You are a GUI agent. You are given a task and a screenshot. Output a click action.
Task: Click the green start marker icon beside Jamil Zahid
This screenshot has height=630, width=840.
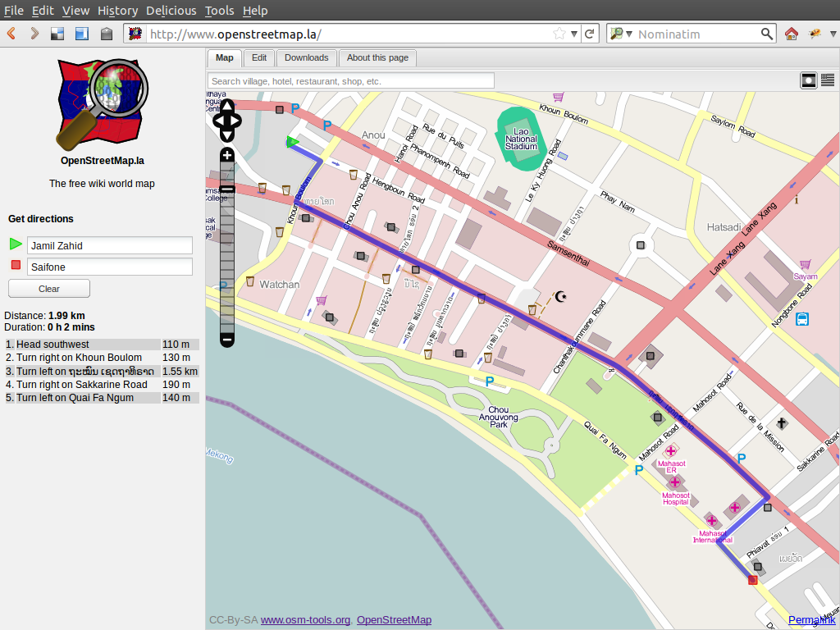[x=15, y=244]
